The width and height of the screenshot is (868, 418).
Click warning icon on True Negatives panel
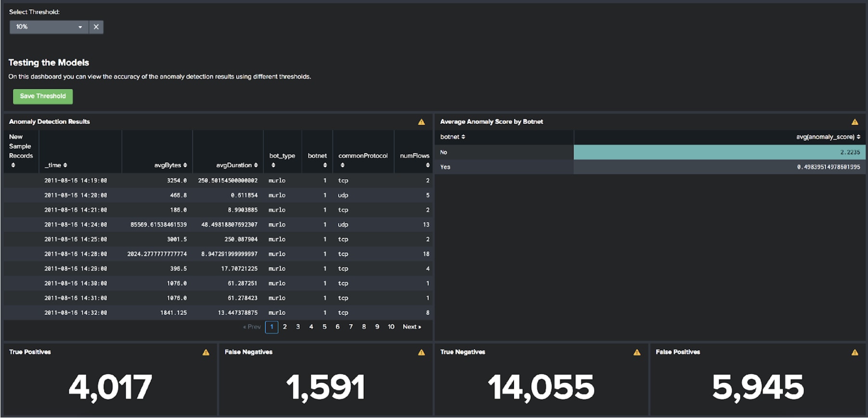click(637, 353)
